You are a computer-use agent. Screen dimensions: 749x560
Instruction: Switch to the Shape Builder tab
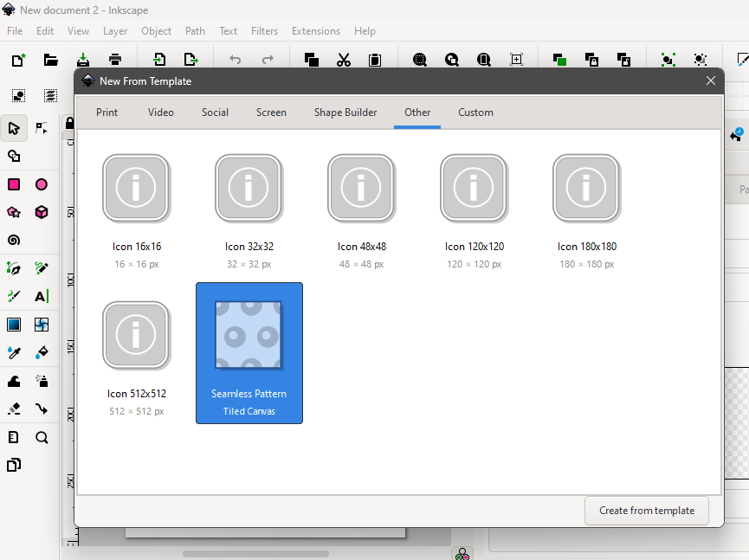(345, 113)
